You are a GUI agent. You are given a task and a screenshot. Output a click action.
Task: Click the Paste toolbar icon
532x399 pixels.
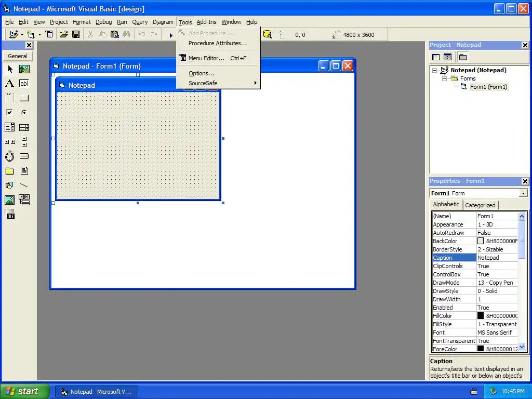[x=115, y=34]
